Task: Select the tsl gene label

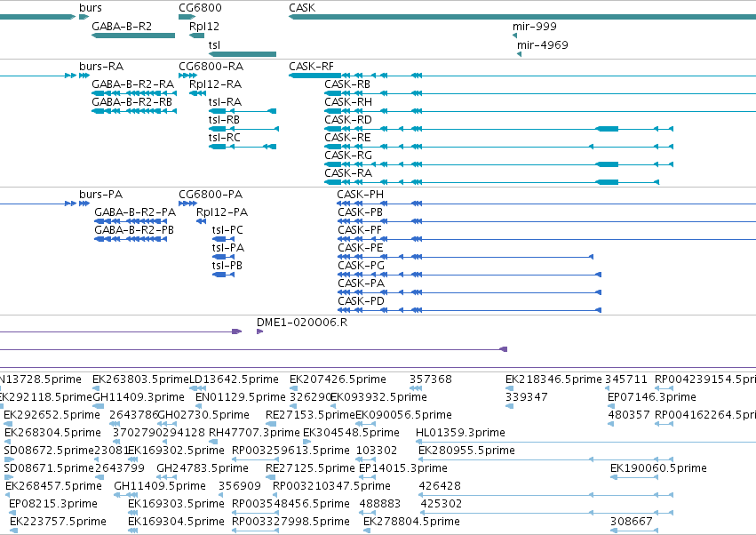Action: click(214, 44)
